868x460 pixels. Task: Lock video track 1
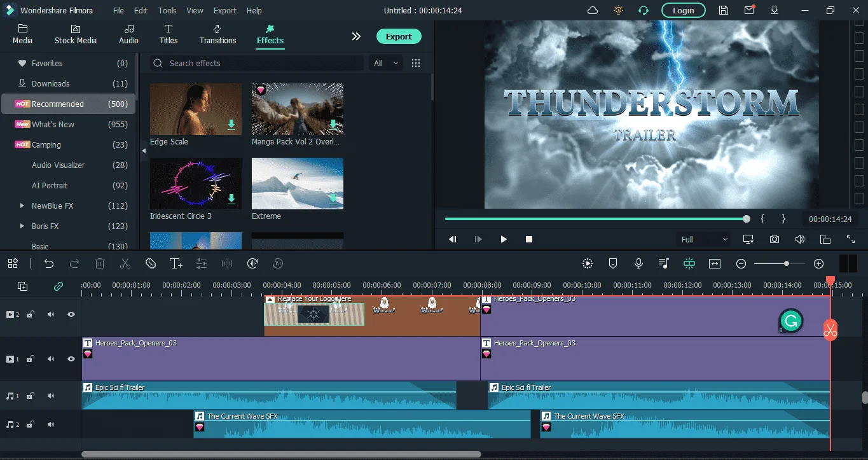(30, 359)
